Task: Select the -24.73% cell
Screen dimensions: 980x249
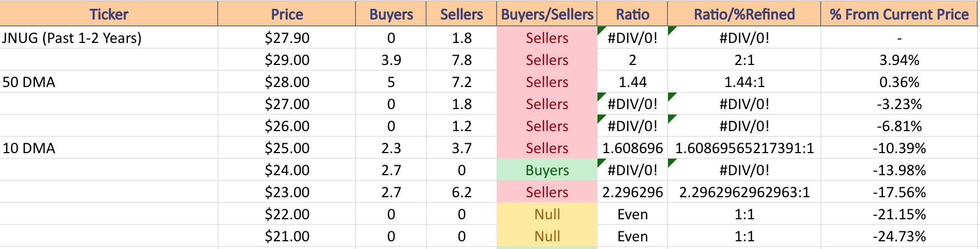Action: click(x=899, y=236)
